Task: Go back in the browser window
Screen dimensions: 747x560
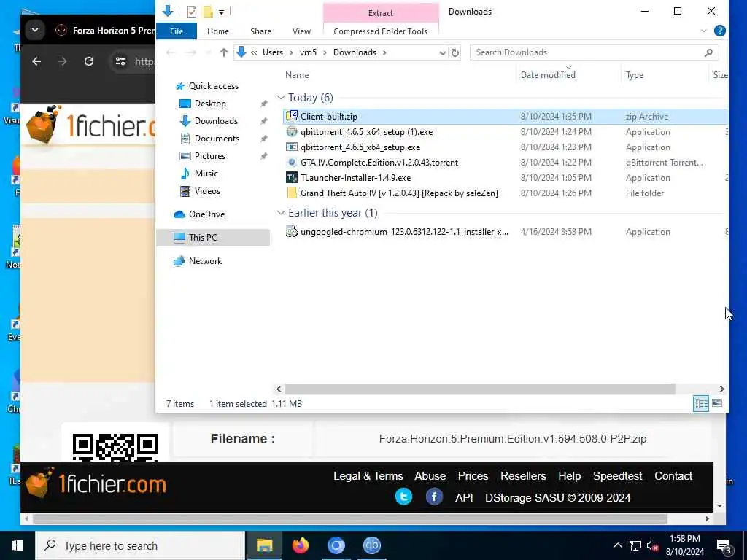Action: tap(36, 61)
